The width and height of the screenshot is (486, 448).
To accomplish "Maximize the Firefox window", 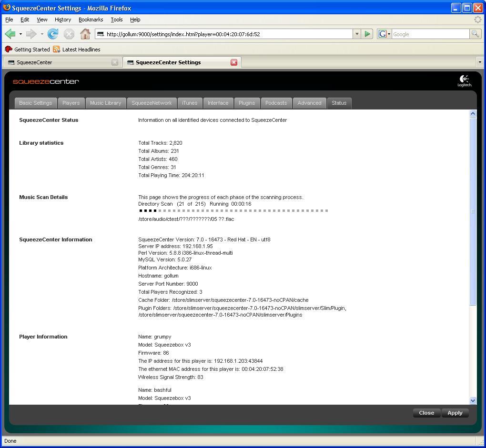I will click(467, 8).
